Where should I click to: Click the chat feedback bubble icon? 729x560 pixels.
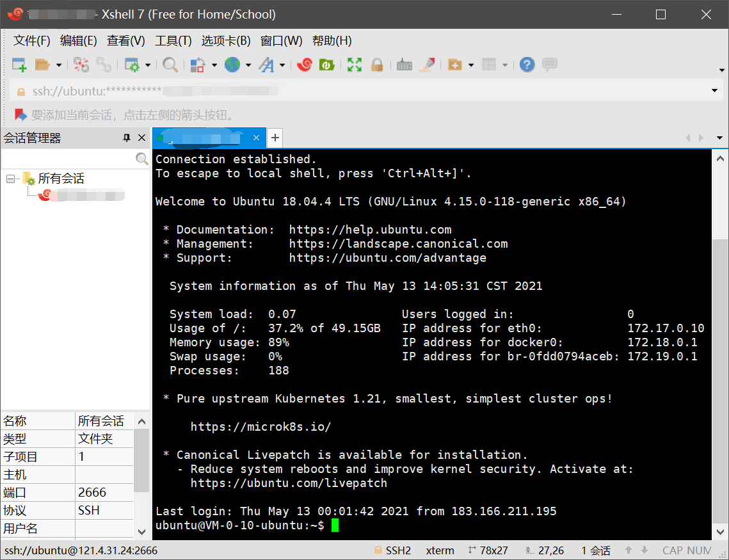click(550, 65)
